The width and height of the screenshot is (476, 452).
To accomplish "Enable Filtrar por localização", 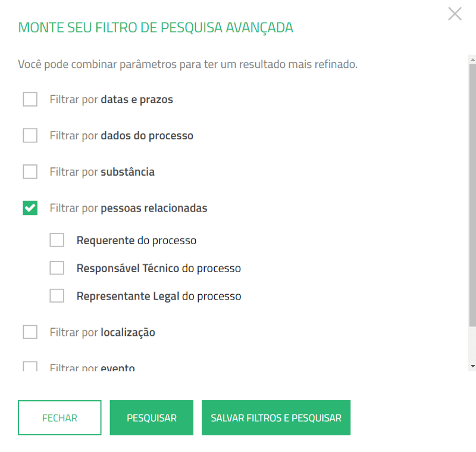I will pyautogui.click(x=30, y=332).
